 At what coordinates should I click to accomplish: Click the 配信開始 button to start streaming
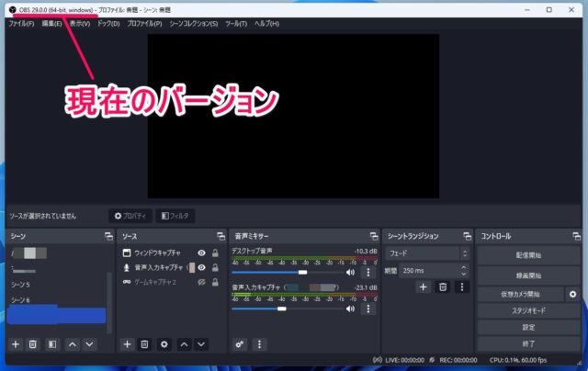(x=527, y=254)
